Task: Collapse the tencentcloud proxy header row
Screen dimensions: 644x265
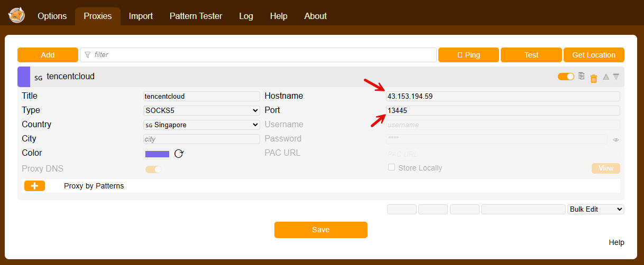Action: tap(321, 77)
